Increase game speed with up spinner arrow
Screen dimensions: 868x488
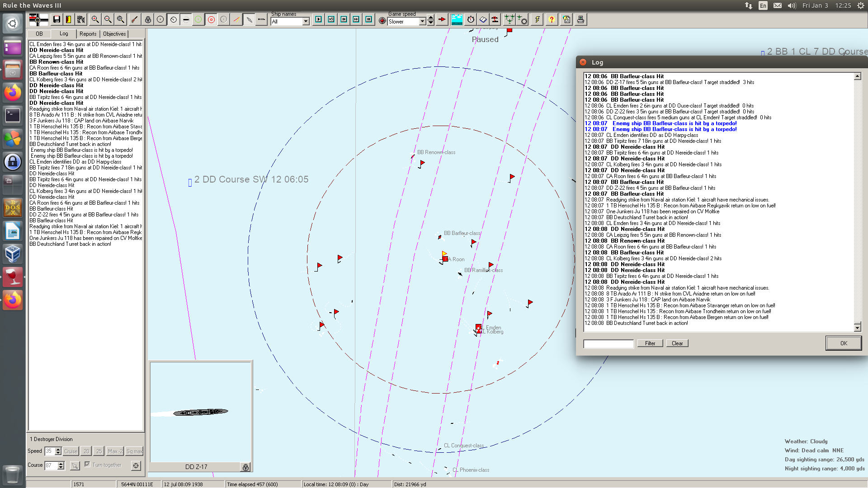[431, 18]
